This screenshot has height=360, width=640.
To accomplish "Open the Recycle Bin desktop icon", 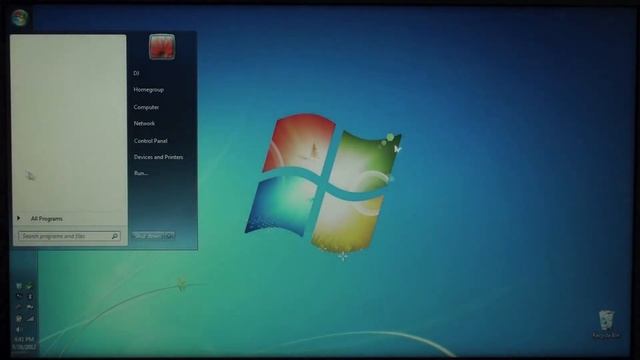I will click(x=607, y=324).
